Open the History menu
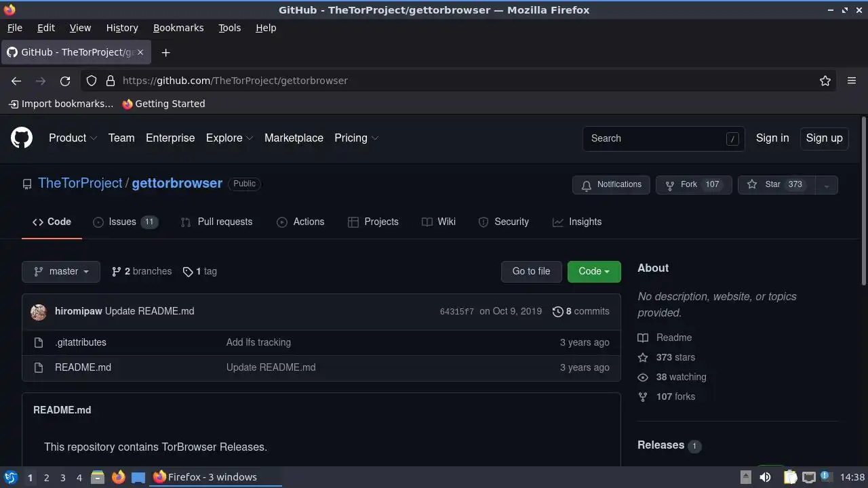This screenshot has height=488, width=868. 122,28
